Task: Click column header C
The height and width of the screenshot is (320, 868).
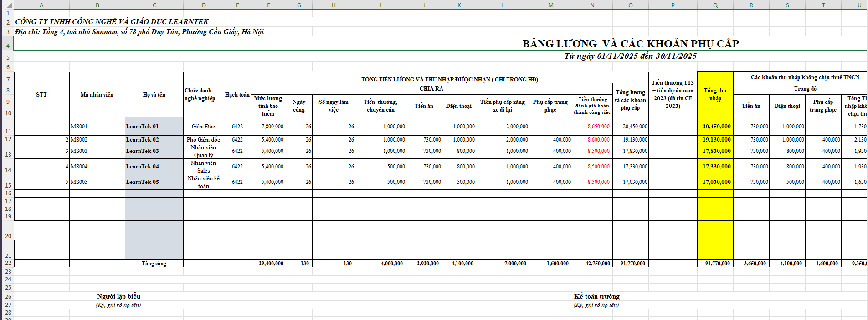Action: tap(154, 5)
